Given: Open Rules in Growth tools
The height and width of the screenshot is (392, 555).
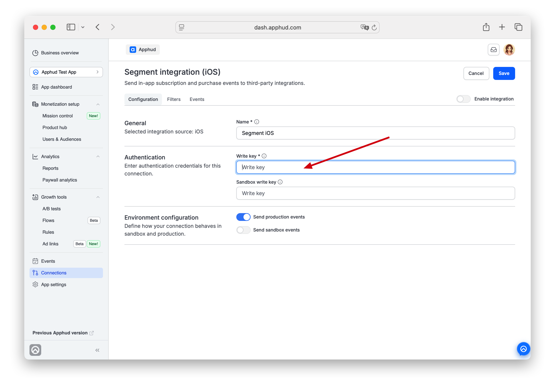Looking at the screenshot, I should pos(48,232).
